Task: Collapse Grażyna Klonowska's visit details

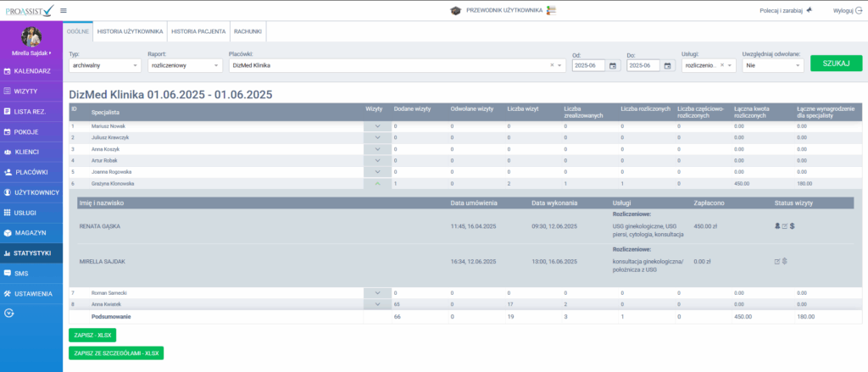Action: [377, 183]
